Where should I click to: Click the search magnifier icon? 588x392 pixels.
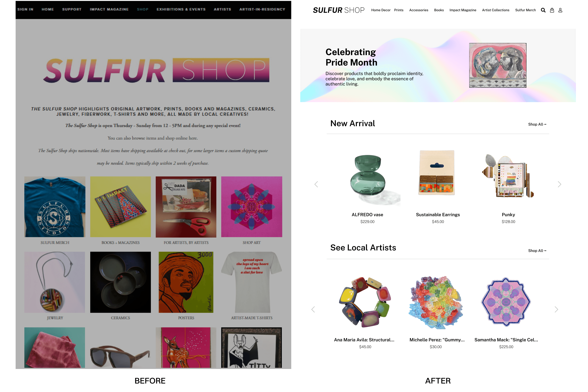coord(543,10)
